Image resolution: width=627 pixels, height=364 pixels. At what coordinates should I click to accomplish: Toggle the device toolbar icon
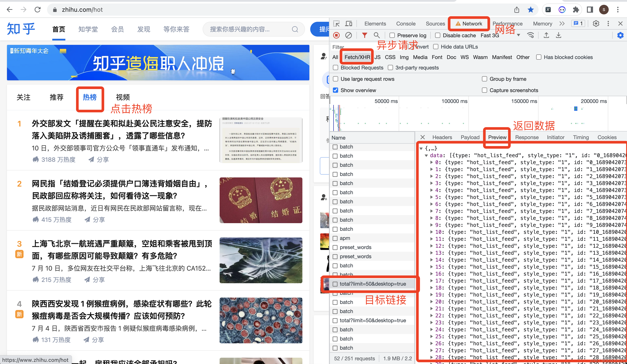(x=349, y=24)
